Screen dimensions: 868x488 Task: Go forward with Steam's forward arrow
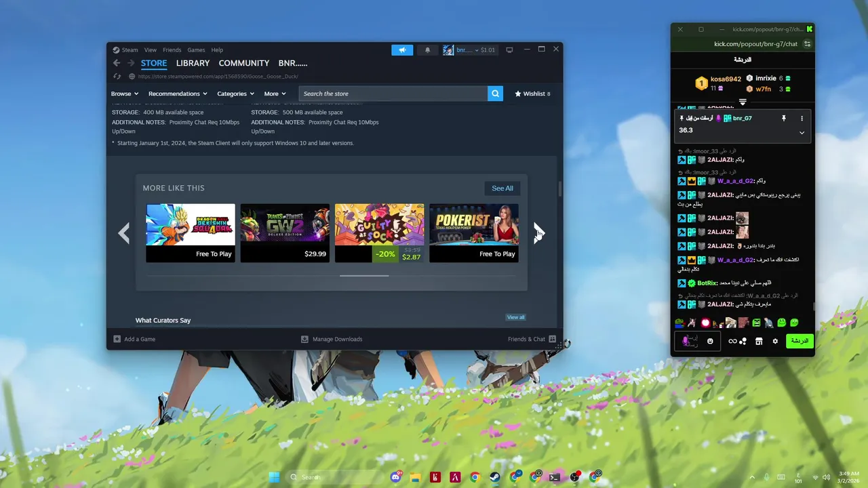click(x=131, y=63)
